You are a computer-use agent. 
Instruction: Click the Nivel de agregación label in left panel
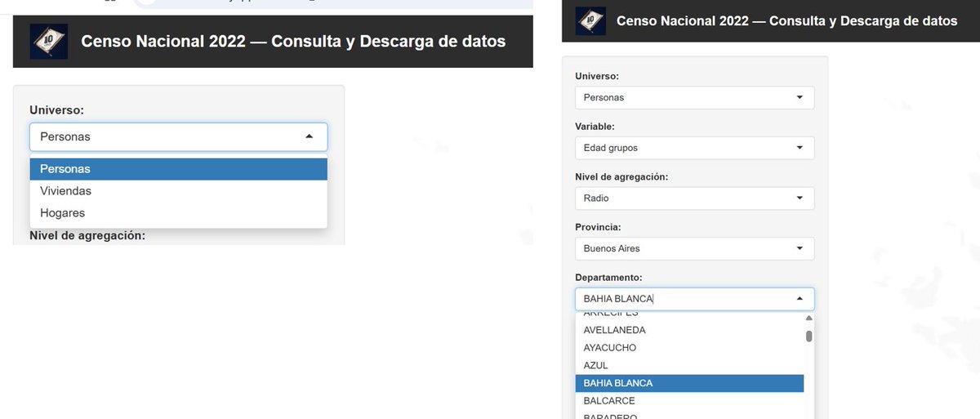(x=87, y=236)
